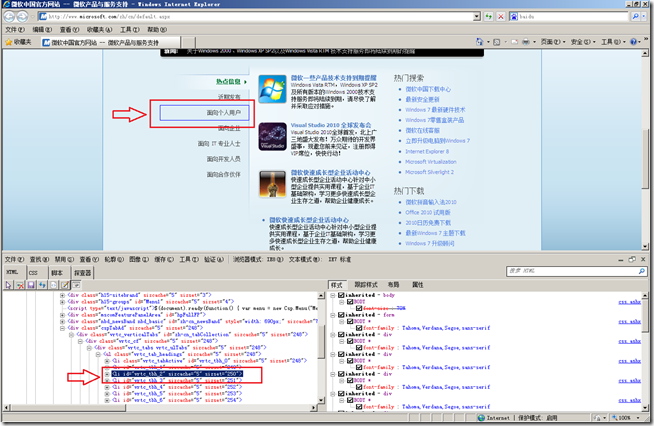
Task: Expand the h15-sitebrand div node
Action: click(x=63, y=295)
